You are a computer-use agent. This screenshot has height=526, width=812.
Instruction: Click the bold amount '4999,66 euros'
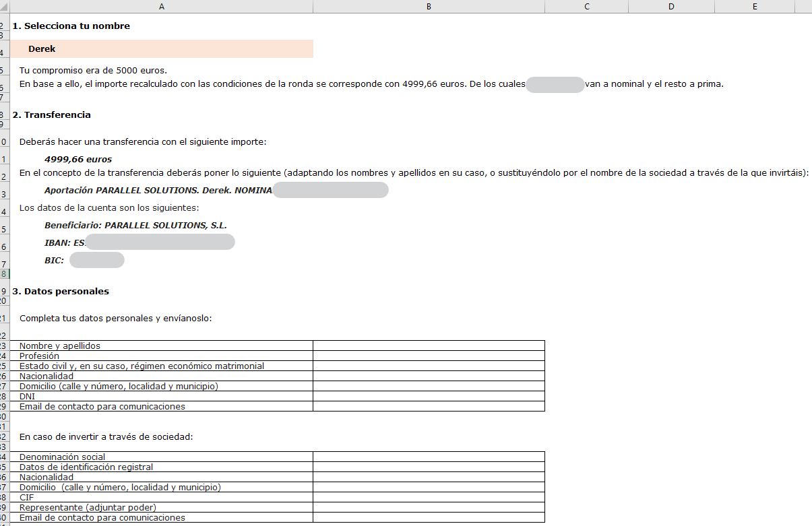click(78, 160)
